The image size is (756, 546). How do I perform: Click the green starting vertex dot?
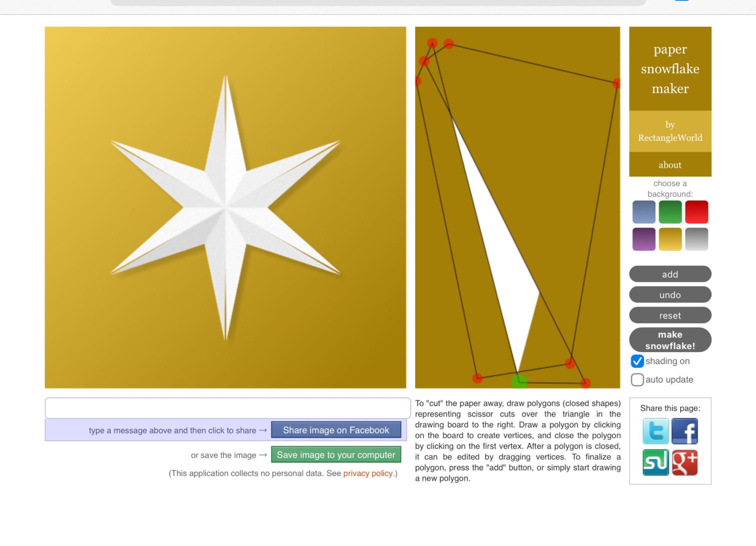click(x=519, y=382)
